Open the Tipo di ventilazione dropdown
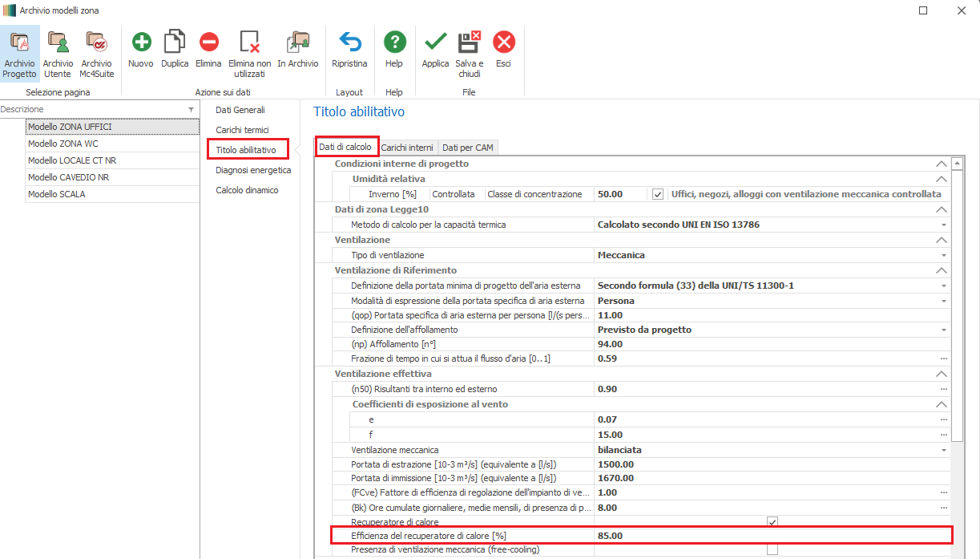This screenshot has width=980, height=559. pyautogui.click(x=944, y=255)
